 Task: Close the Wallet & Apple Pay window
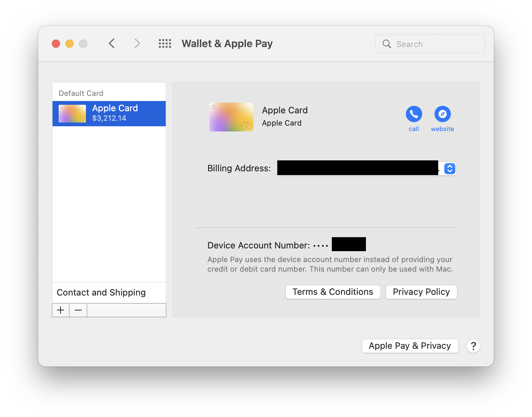[56, 44]
